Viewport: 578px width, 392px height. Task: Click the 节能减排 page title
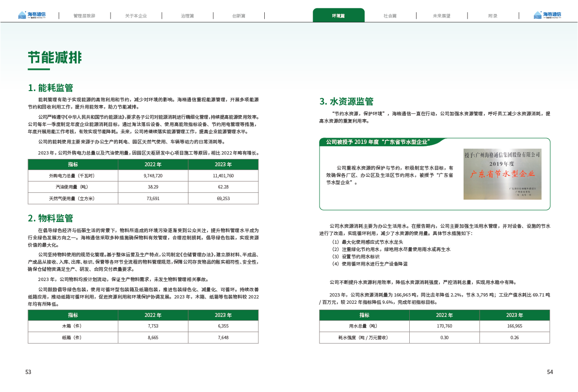tap(54, 58)
